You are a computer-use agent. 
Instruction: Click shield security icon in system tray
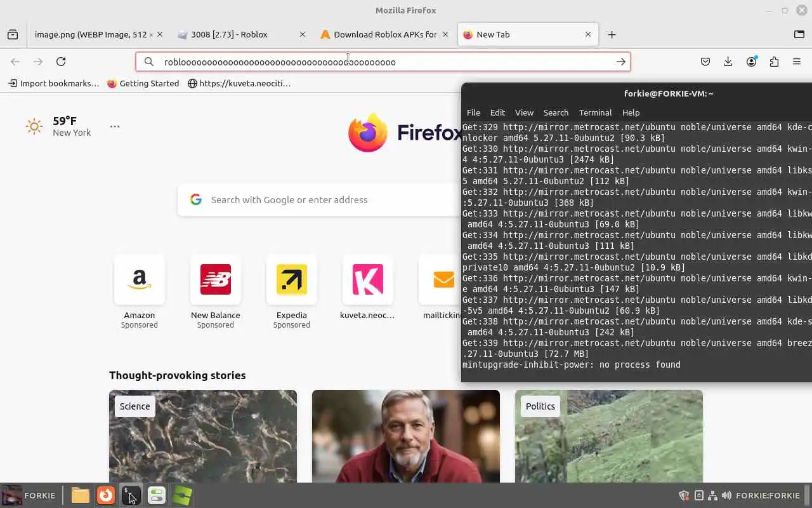point(684,495)
